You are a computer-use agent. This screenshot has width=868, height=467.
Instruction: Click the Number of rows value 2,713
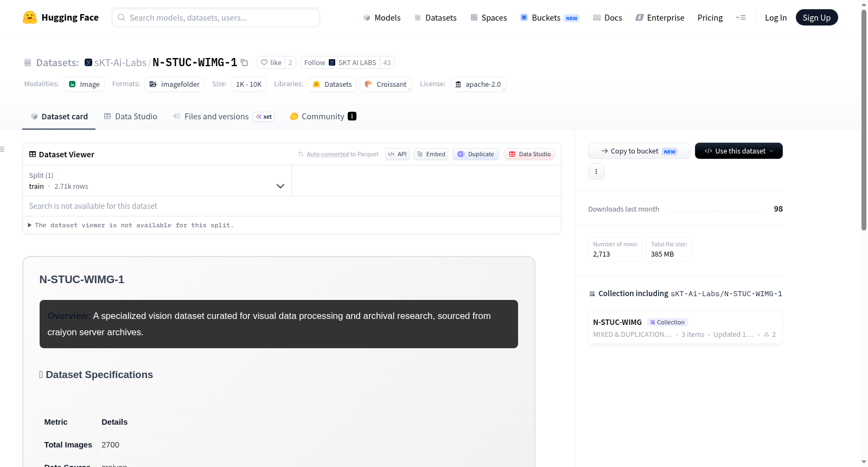(x=602, y=254)
